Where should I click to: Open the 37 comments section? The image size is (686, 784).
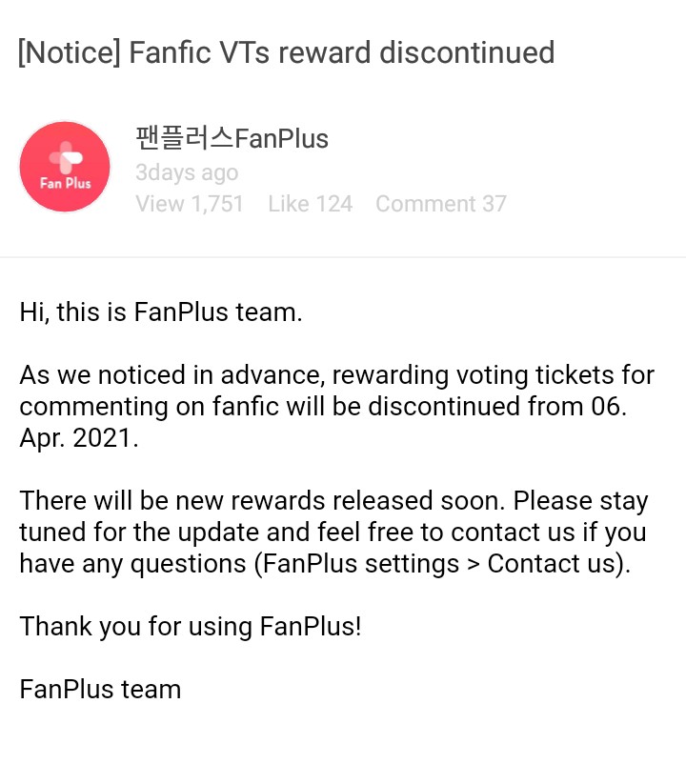[x=440, y=204]
